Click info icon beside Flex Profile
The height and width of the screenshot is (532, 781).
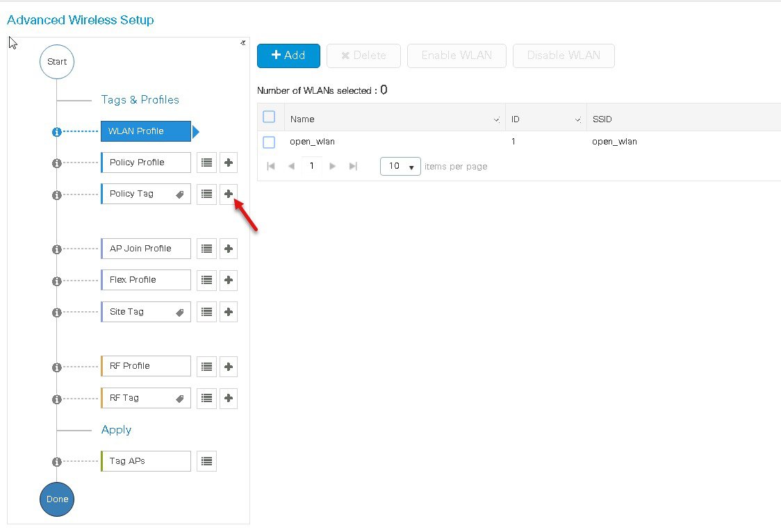coord(57,281)
